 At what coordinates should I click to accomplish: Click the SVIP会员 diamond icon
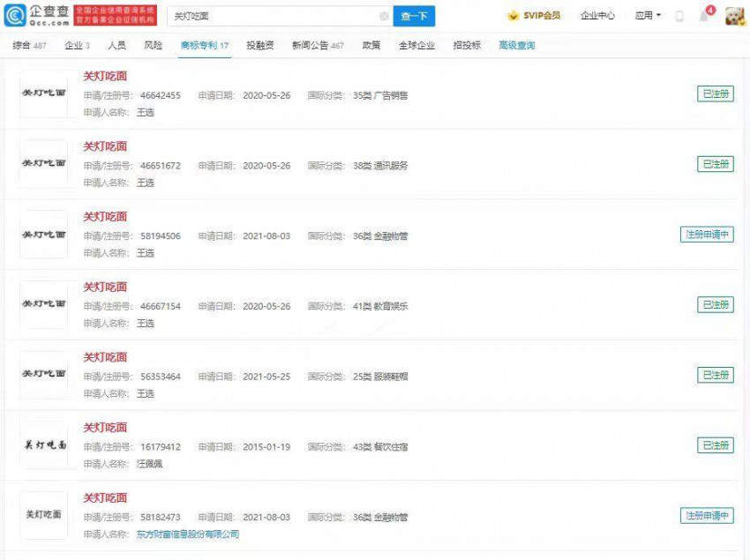coord(513,16)
